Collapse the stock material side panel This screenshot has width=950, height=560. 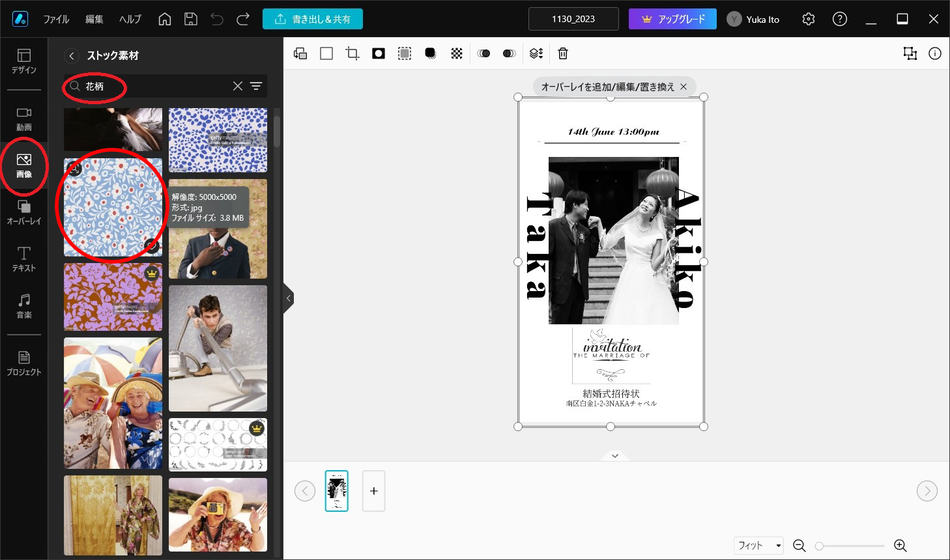(289, 299)
